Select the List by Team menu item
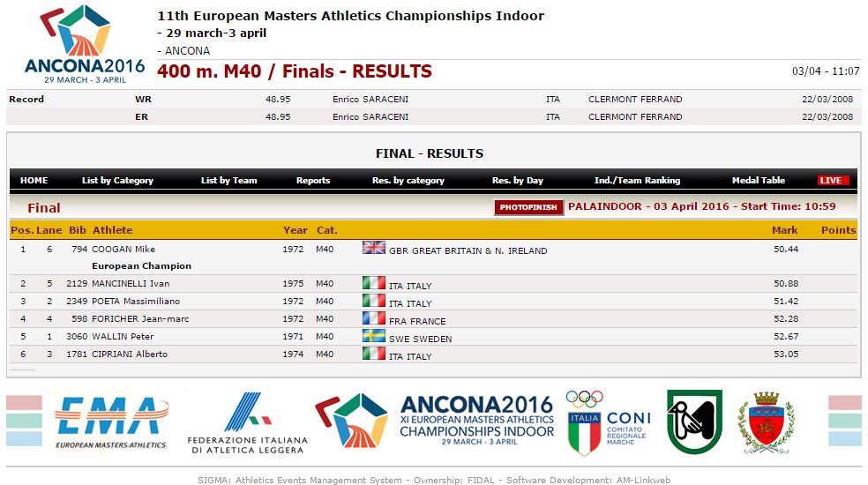The height and width of the screenshot is (485, 868). [x=228, y=181]
